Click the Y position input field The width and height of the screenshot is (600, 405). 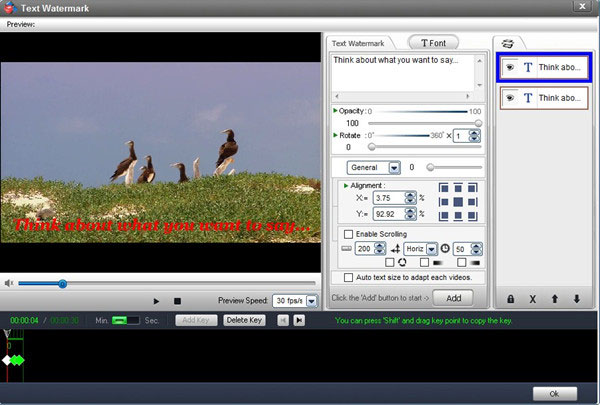click(390, 214)
